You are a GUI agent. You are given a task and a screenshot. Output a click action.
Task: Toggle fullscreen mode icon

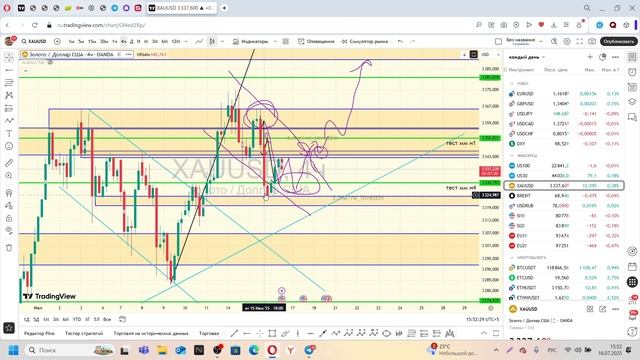(580, 41)
